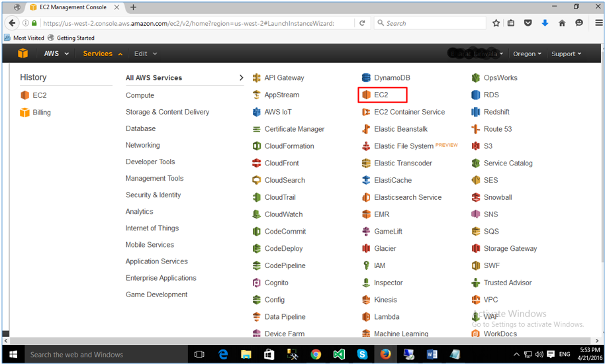Image resolution: width=605 pixels, height=364 pixels.
Task: Select the AWS IoT icon
Action: click(257, 112)
